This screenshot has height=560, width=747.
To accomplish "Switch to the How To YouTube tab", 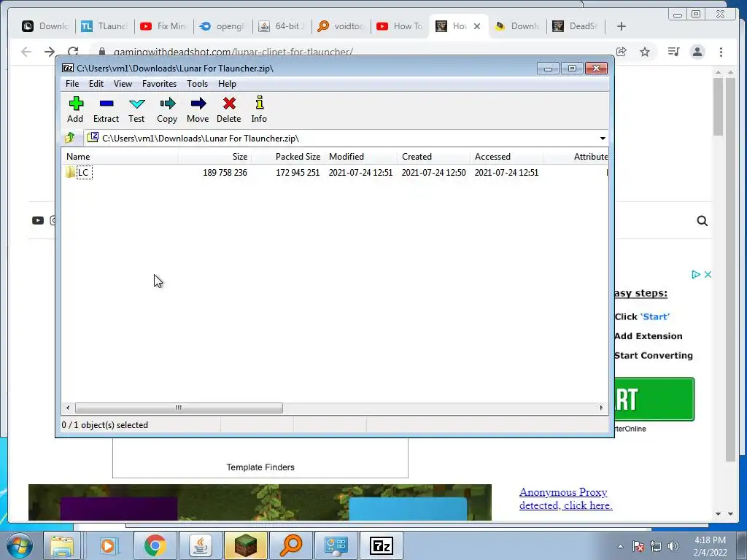I will [x=400, y=26].
